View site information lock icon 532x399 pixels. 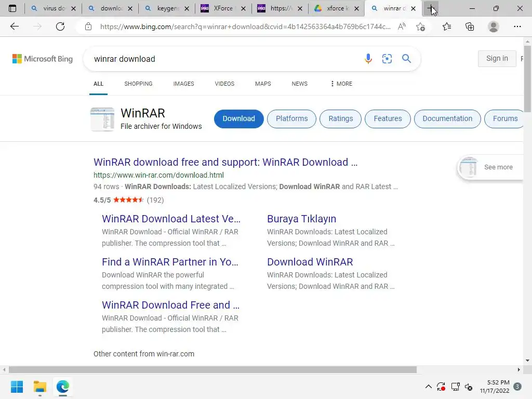coord(88,26)
